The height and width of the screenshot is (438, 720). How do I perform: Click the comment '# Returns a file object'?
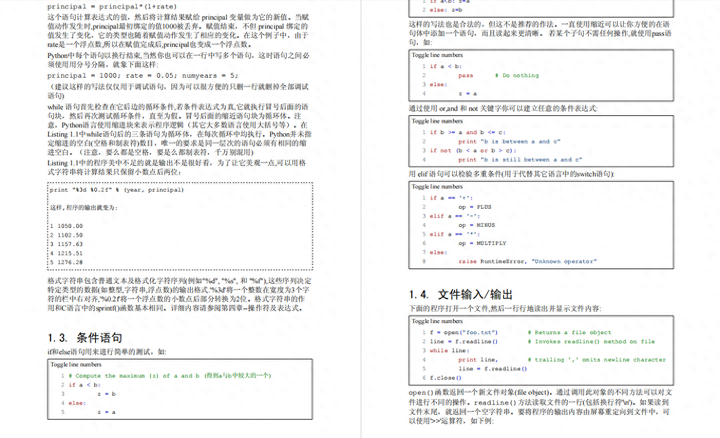[x=569, y=332]
